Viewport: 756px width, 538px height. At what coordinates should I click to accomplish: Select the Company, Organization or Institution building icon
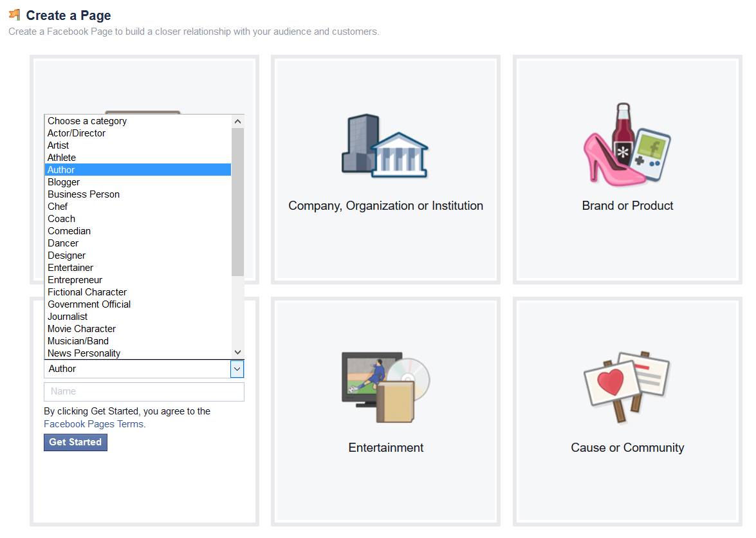385,145
